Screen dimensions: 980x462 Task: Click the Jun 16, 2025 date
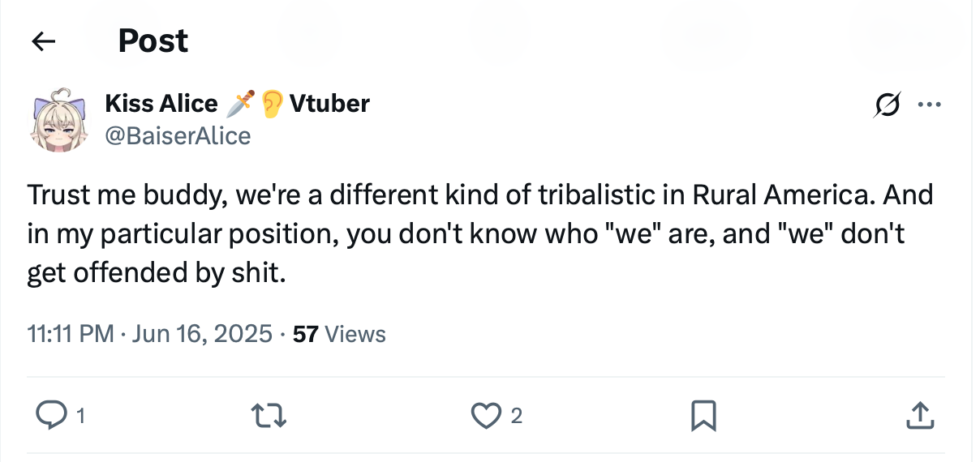coord(200,334)
